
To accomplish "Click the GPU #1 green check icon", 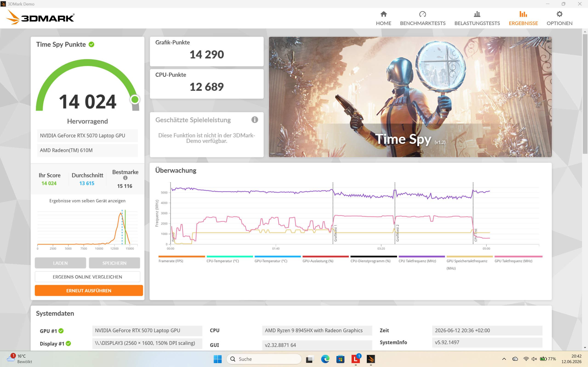I will tap(61, 331).
